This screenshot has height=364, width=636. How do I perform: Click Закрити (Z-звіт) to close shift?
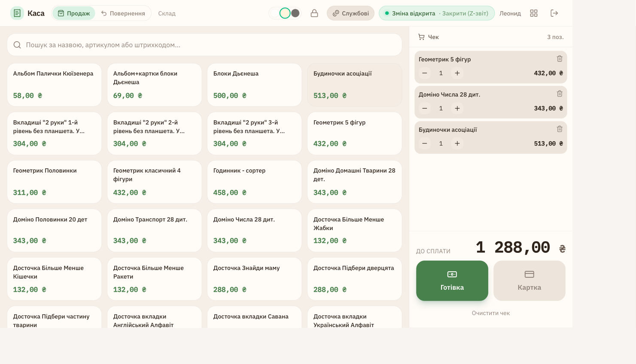[465, 13]
